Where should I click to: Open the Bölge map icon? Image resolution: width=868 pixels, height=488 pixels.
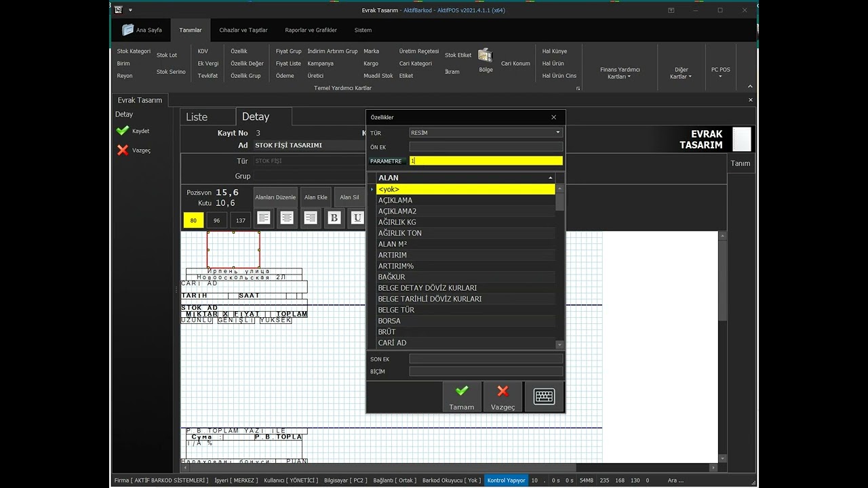point(485,56)
